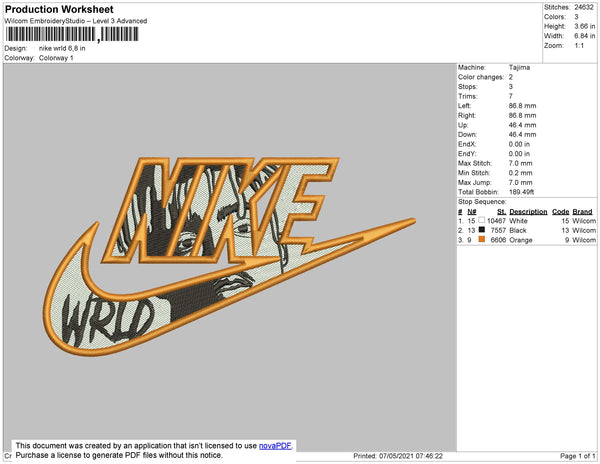The image size is (600, 464).
Task: Click the total bobbin value '189.49ft'
Action: 521,192
